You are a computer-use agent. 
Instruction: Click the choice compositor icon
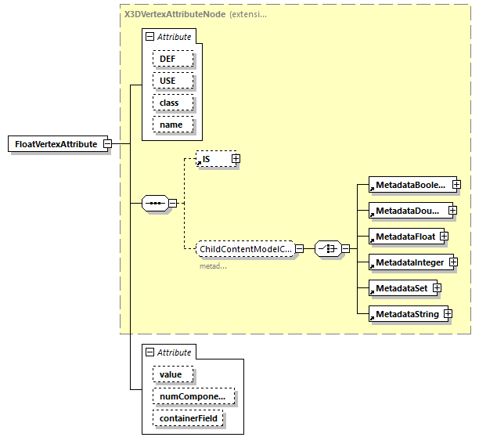coord(326,249)
